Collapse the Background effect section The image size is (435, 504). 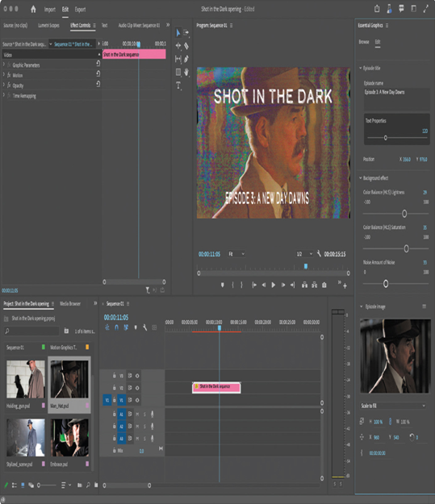click(361, 178)
